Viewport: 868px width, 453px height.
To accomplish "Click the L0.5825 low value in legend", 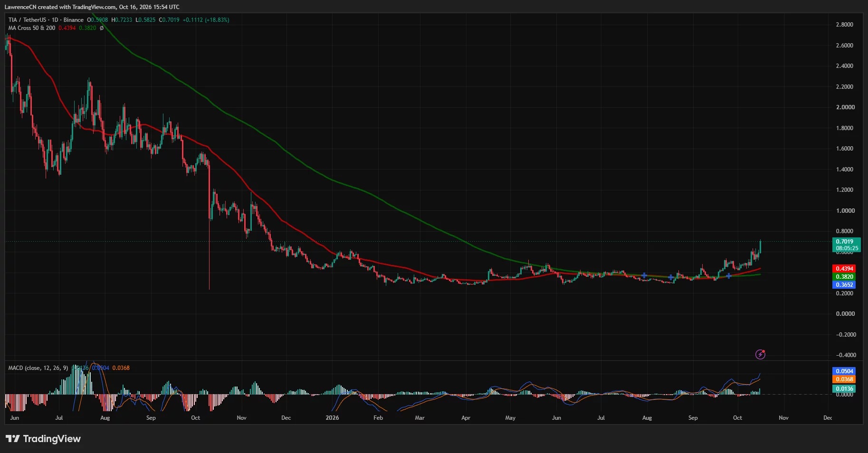I will click(145, 20).
